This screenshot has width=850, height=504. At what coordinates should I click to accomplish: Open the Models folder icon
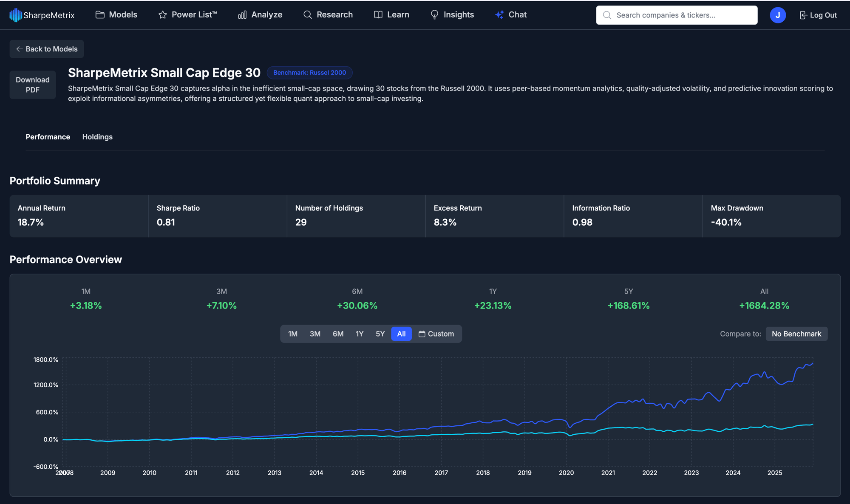[100, 15]
